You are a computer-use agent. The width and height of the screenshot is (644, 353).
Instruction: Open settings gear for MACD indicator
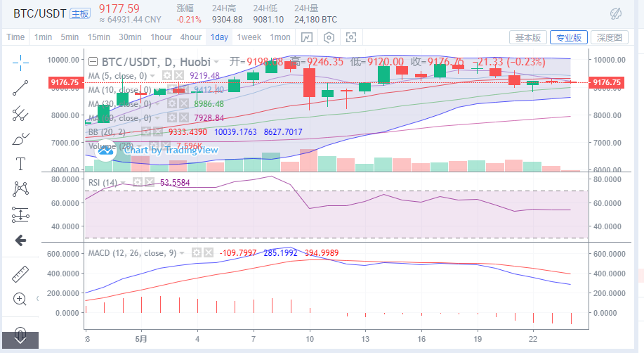[197, 252]
